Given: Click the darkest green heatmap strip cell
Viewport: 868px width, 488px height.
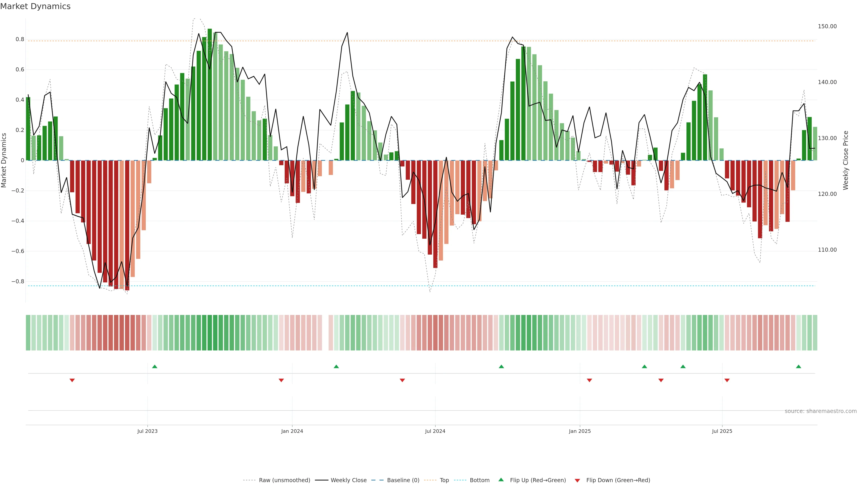Looking at the screenshot, I should tap(210, 332).
